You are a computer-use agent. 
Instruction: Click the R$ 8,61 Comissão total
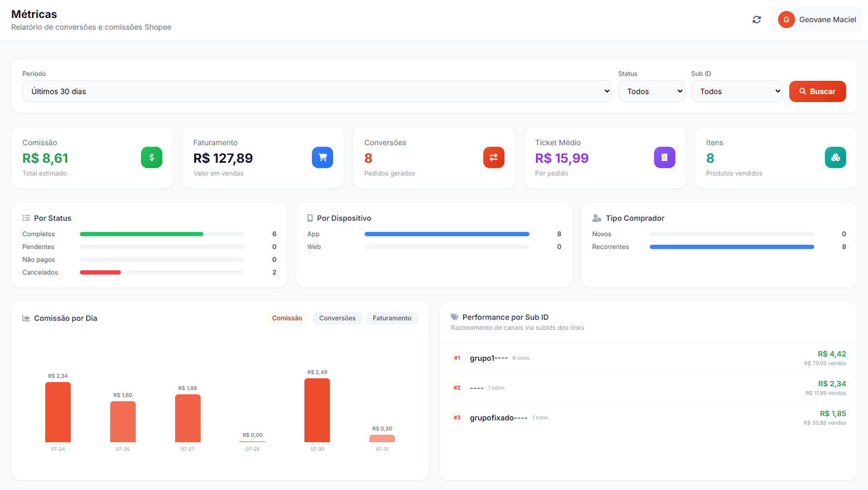45,158
